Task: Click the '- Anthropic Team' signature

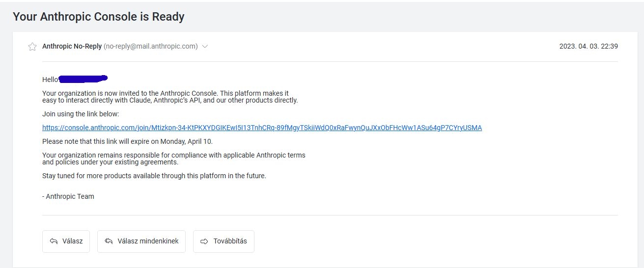Action: [68, 196]
